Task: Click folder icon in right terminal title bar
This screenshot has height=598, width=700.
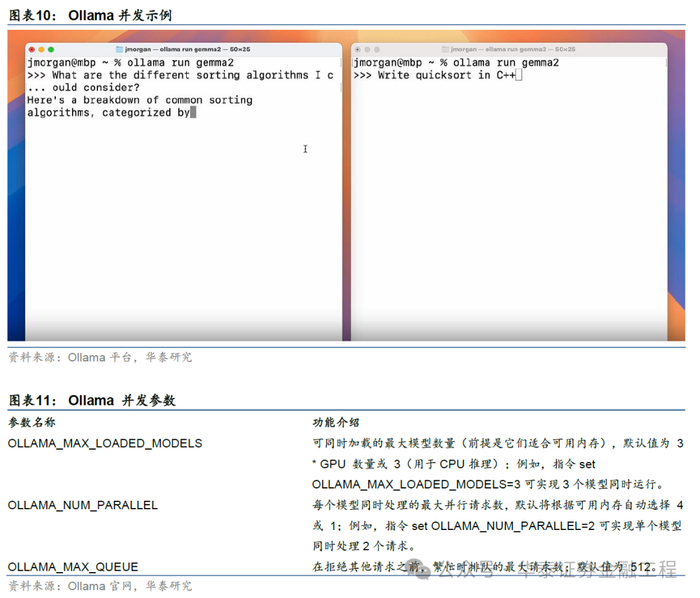Action: (x=445, y=49)
